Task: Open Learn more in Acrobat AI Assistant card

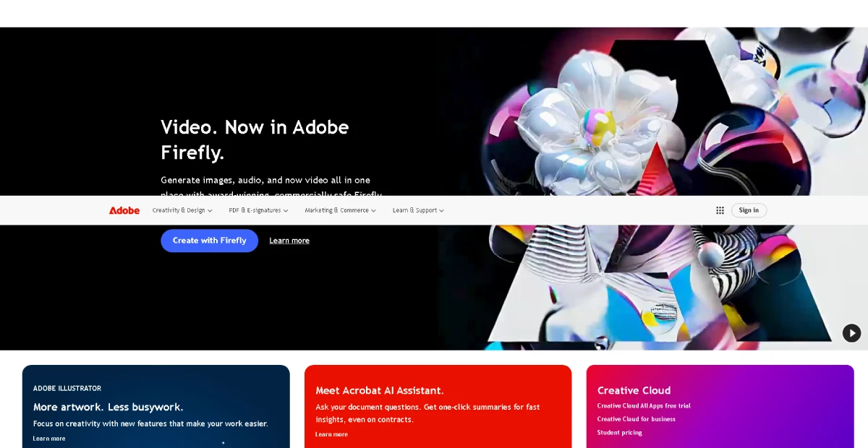Action: 331,434
